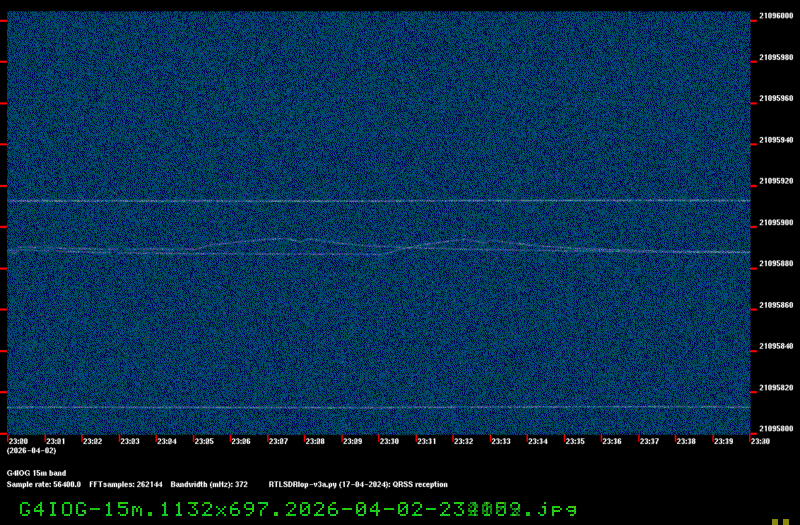This screenshot has height=525, width=800.
Task: Click the 21095920 frequency label
Action: click(x=776, y=181)
